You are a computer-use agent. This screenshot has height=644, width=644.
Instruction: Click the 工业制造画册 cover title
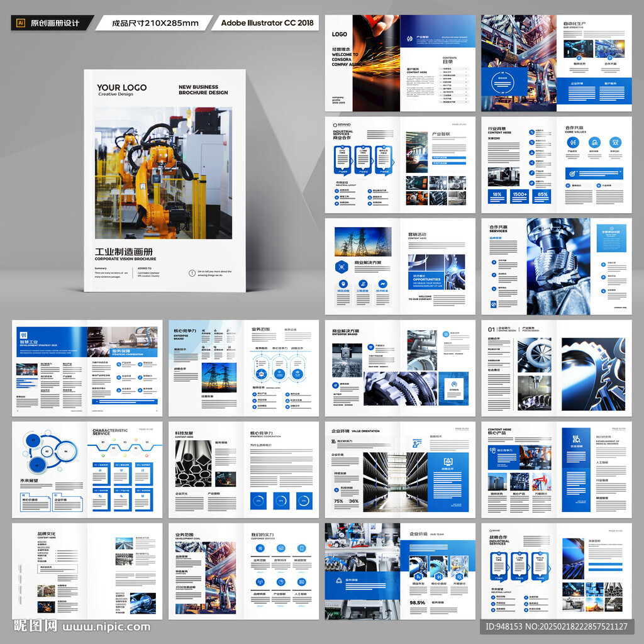coord(124,252)
